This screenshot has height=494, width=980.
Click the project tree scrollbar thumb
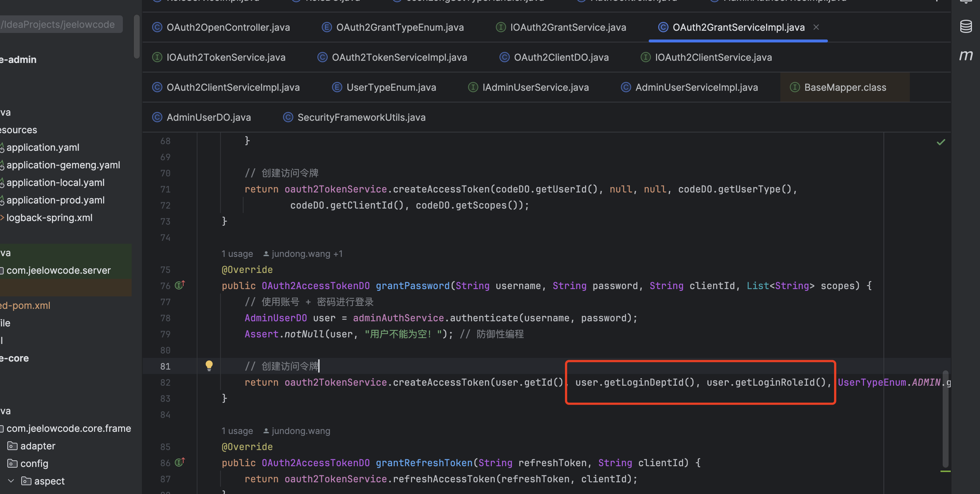coord(136,36)
